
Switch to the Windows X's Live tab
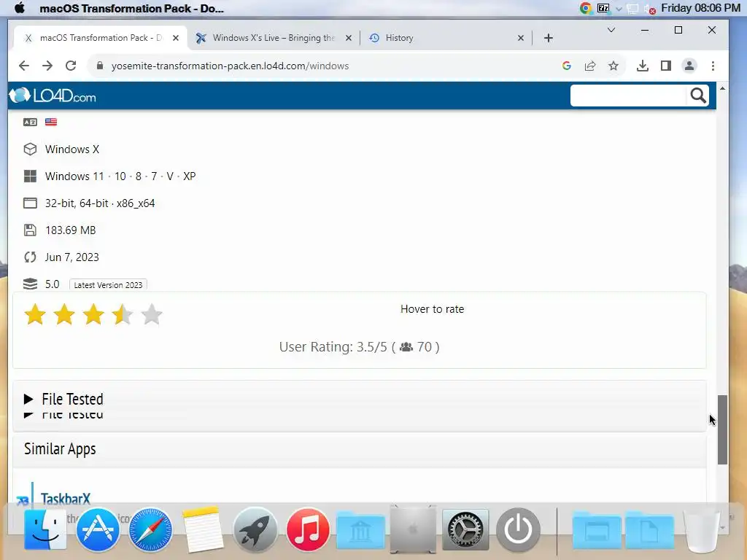[274, 38]
